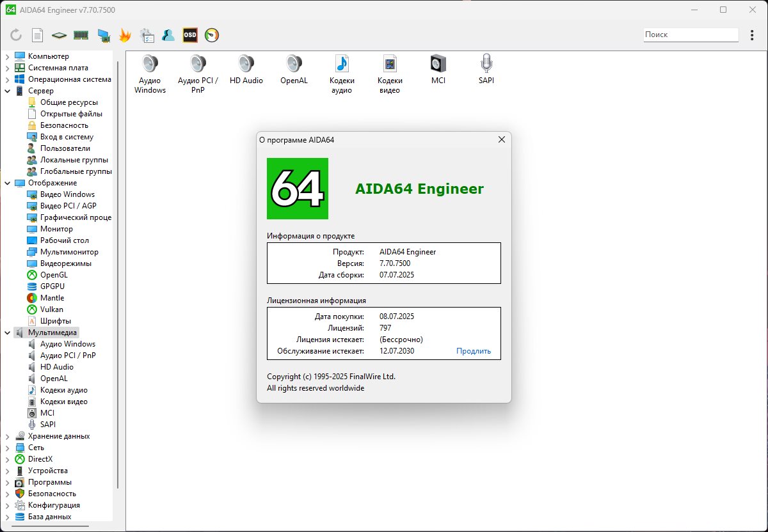Expand the Системная плата node

(x=8, y=68)
